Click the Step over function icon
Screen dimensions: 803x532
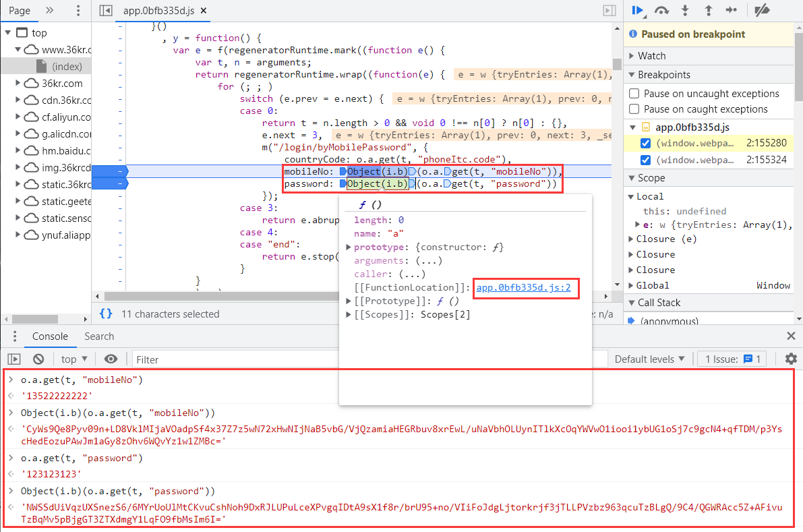661,10
